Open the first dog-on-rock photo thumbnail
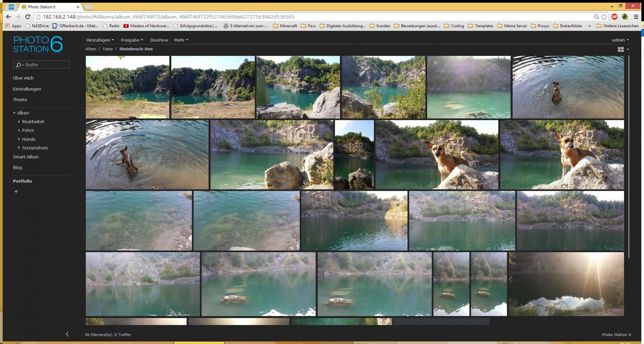Image resolution: width=644 pixels, height=344 pixels. click(437, 155)
